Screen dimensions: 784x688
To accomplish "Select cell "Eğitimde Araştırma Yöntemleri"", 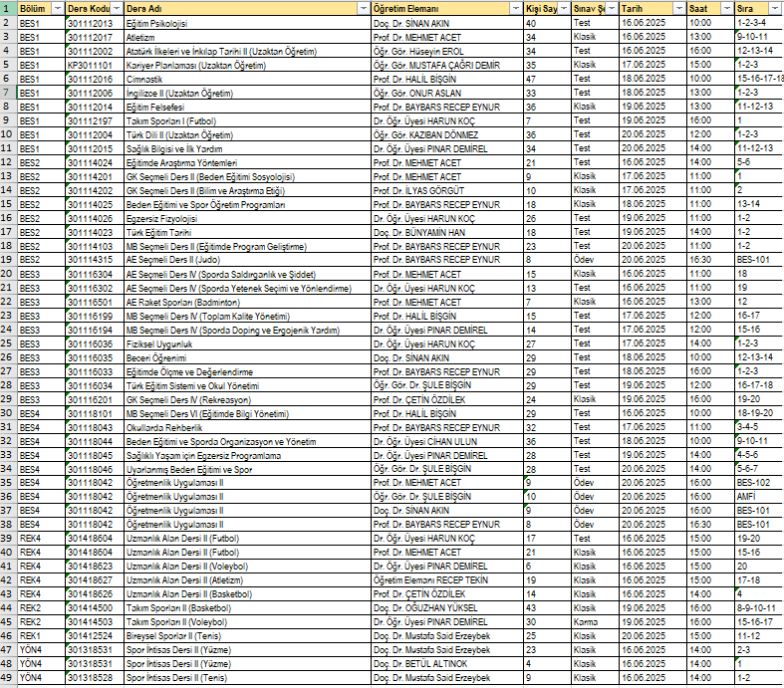I will click(x=247, y=163).
